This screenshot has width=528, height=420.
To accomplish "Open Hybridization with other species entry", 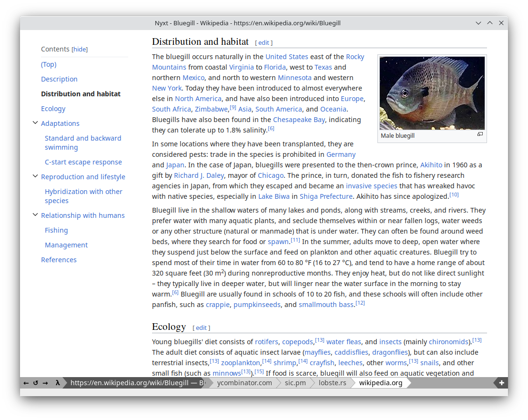I will tap(83, 196).
